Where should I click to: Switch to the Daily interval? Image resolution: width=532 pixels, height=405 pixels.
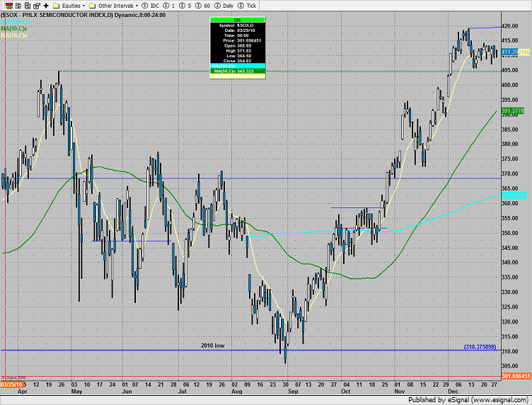[x=224, y=6]
